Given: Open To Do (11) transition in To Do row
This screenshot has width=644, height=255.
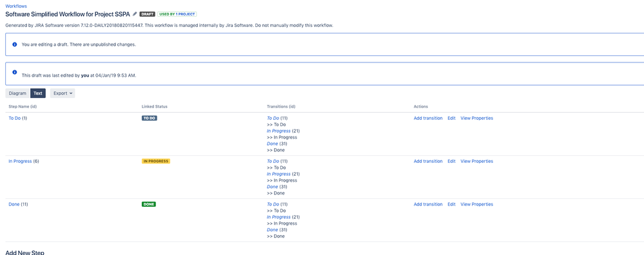Looking at the screenshot, I should (273, 118).
